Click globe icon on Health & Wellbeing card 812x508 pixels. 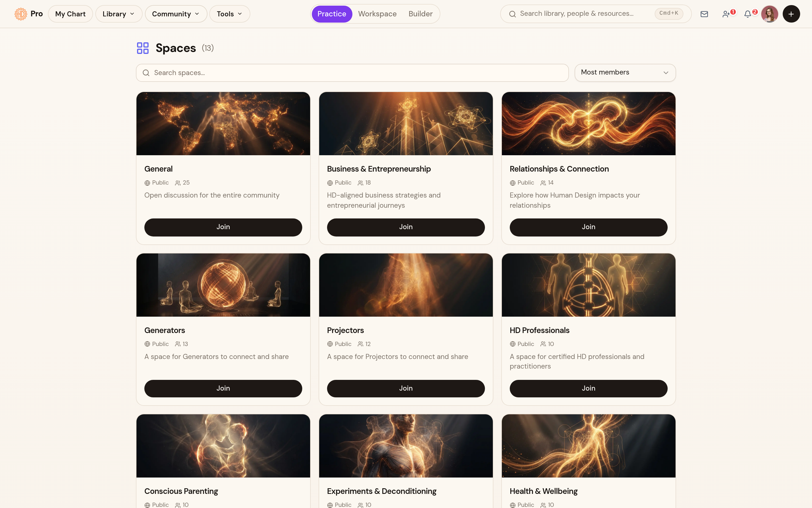point(512,505)
